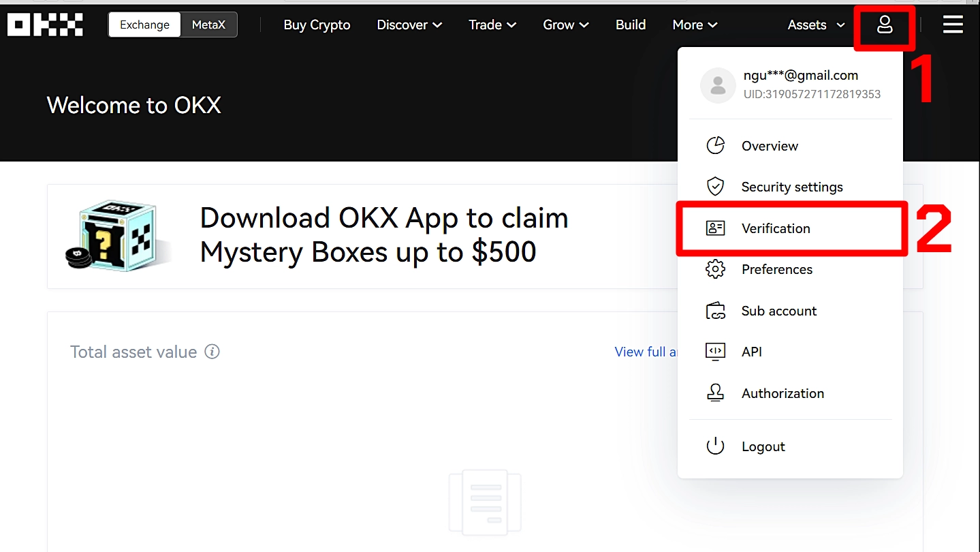Click the Sub account wallet icon
980x552 pixels.
click(x=715, y=311)
